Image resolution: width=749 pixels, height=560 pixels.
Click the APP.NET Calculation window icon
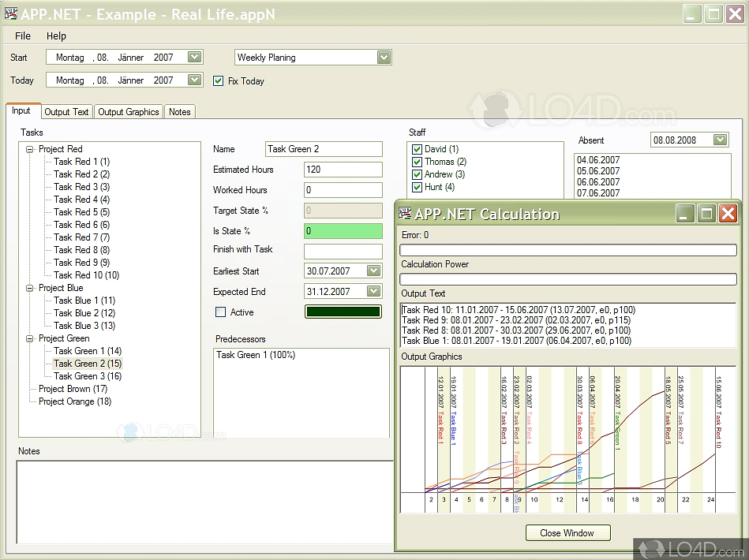pyautogui.click(x=406, y=213)
